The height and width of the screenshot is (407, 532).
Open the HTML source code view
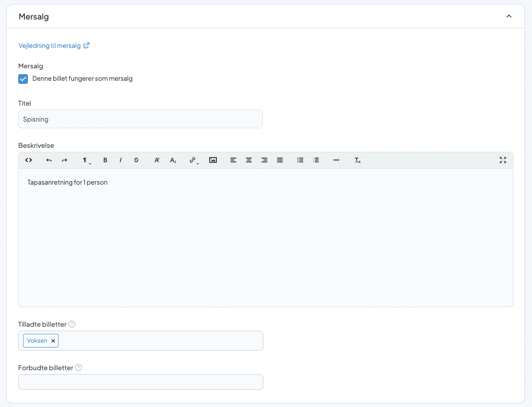point(28,160)
